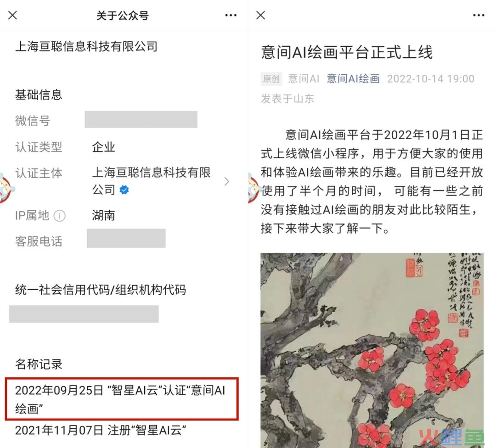Open more options on 关于公众号 page
The height and width of the screenshot is (448, 496).
[x=231, y=15]
